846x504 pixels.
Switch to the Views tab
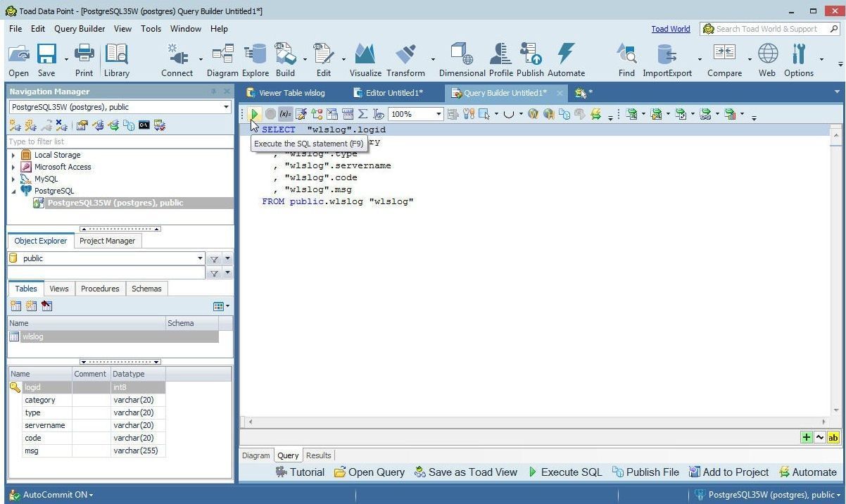tap(59, 289)
